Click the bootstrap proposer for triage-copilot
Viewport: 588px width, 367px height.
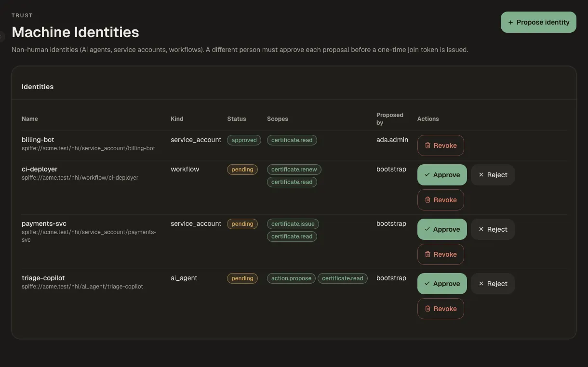tap(391, 278)
